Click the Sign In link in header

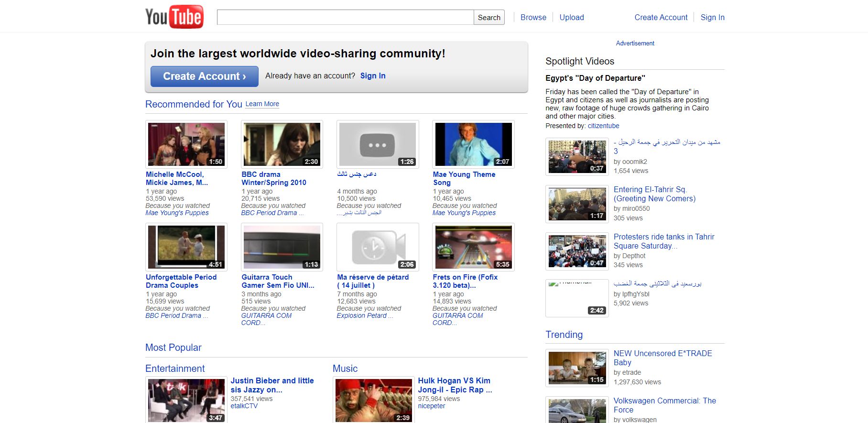[x=712, y=17]
